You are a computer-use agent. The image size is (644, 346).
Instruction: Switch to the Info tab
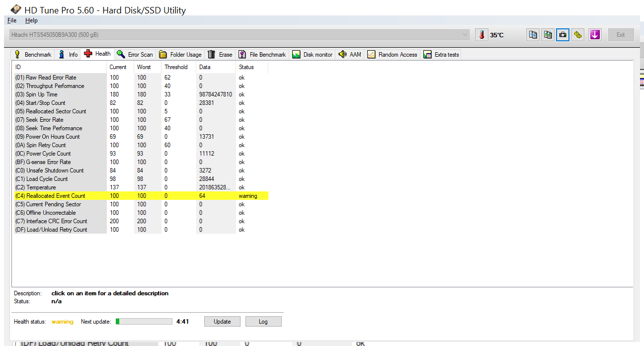[69, 55]
